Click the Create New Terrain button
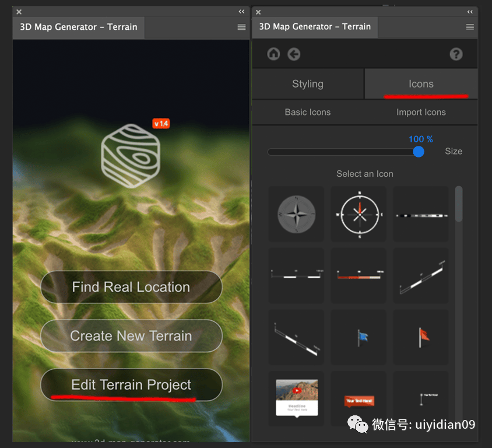 point(131,336)
